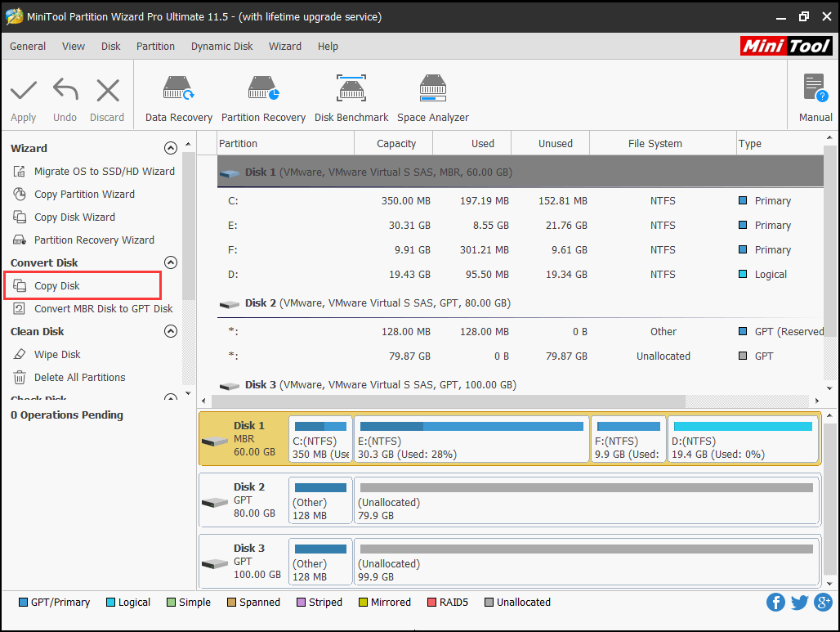Select the Disk 2 header row in list

(x=521, y=303)
